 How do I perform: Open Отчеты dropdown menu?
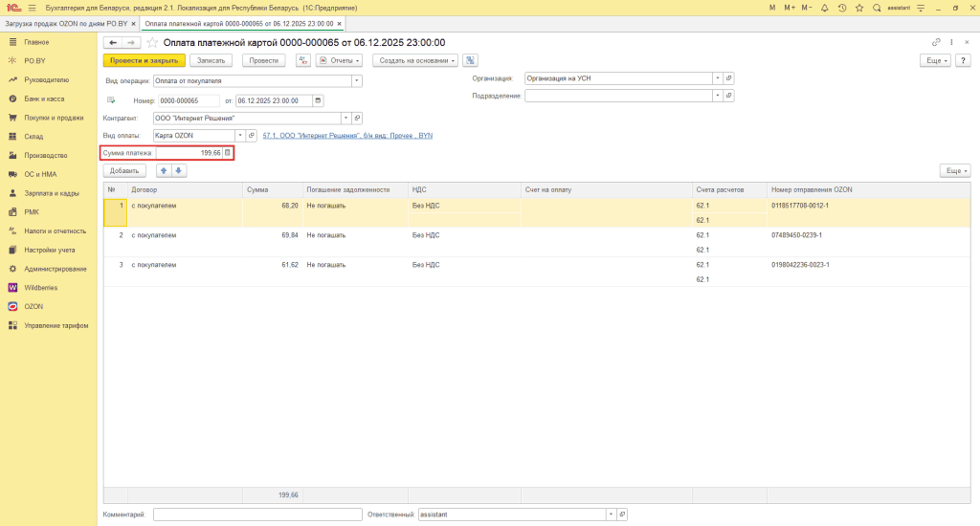340,60
